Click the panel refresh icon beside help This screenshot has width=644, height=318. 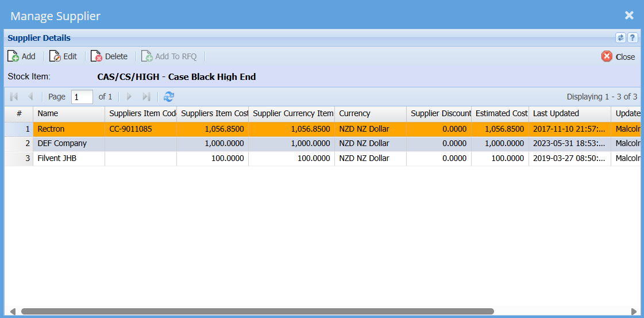pyautogui.click(x=620, y=38)
